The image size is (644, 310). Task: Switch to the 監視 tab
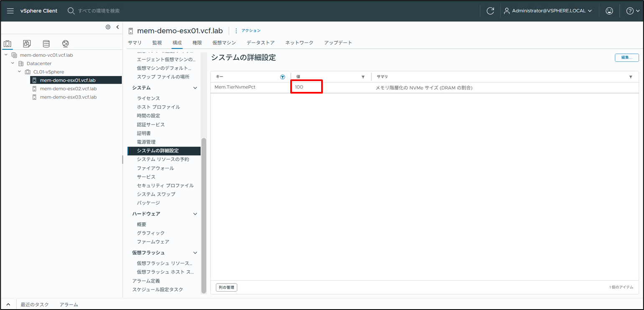157,42
